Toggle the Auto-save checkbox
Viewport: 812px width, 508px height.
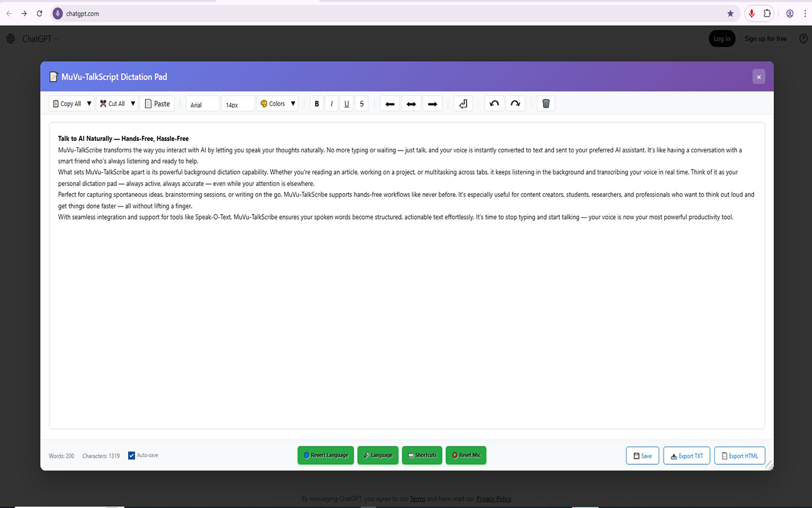coord(131,455)
